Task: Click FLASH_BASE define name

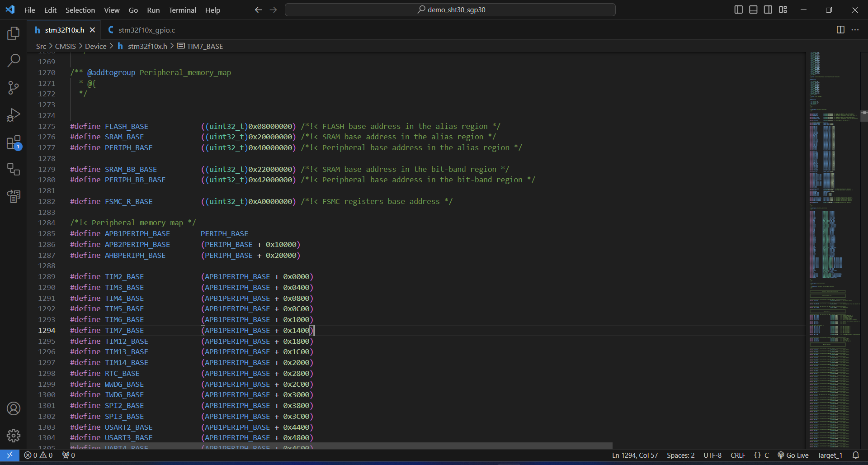Action: (127, 126)
